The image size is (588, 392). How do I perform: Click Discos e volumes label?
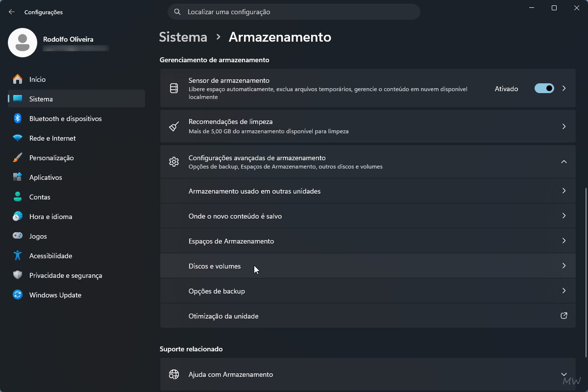[215, 266]
